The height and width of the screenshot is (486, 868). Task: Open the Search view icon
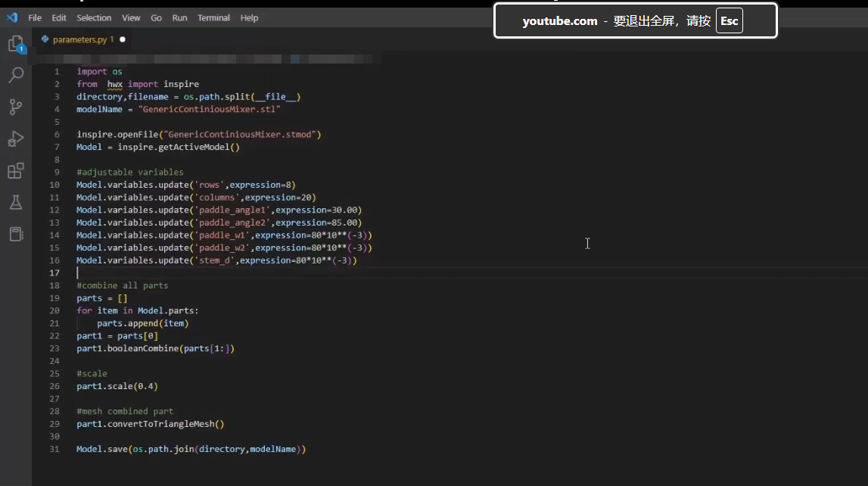(16, 75)
